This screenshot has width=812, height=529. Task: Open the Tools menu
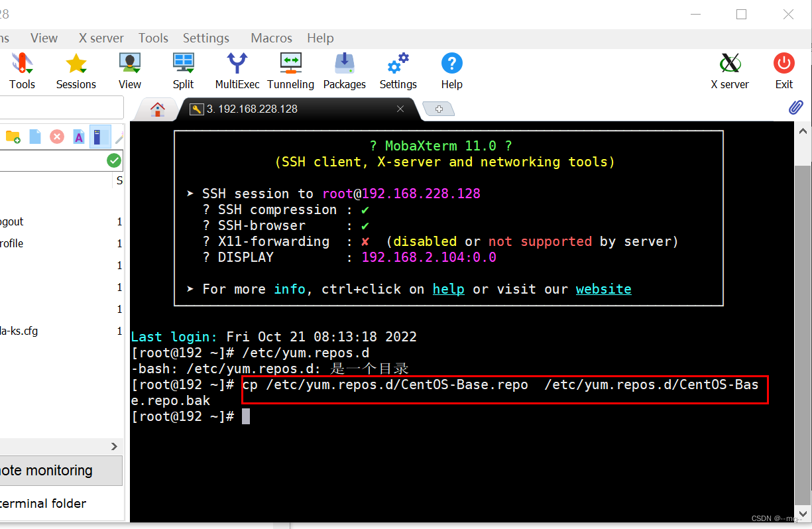[153, 38]
